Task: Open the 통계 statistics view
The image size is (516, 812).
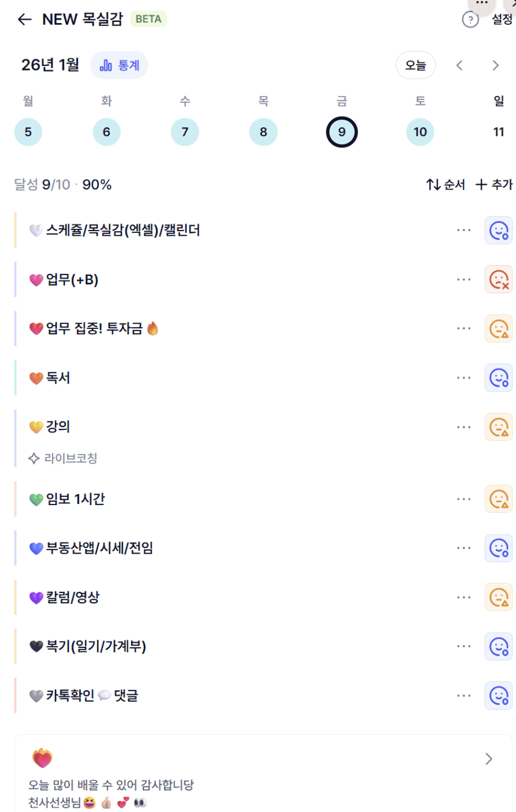Action: pyautogui.click(x=120, y=65)
